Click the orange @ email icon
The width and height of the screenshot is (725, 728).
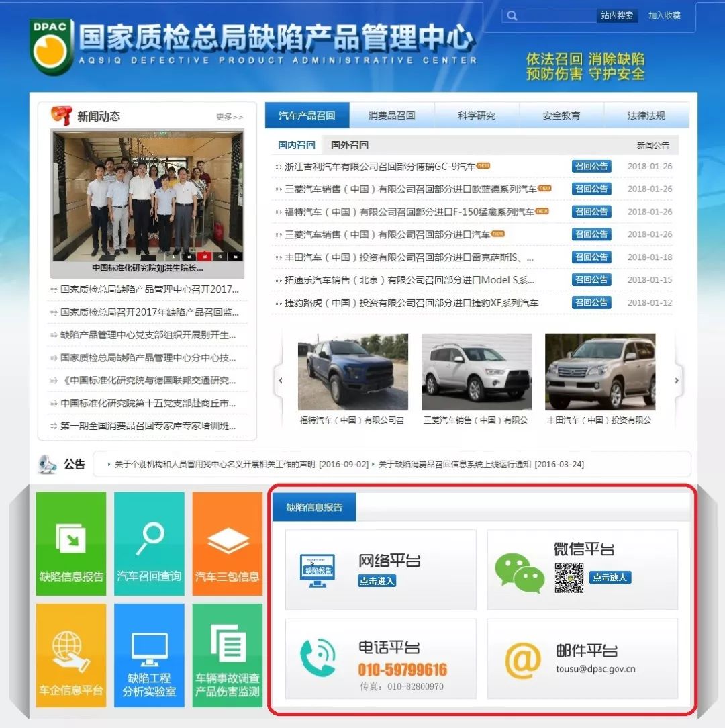point(523,661)
